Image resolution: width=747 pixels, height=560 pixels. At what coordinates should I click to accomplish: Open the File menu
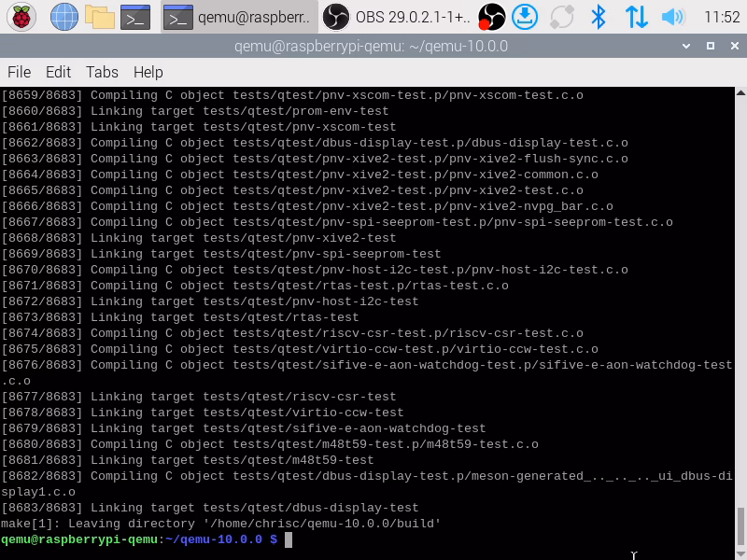click(x=19, y=72)
